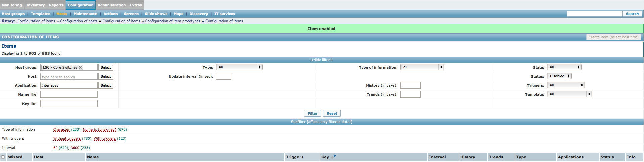Click Select next to Host group
This screenshot has width=644, height=162.
106,67
